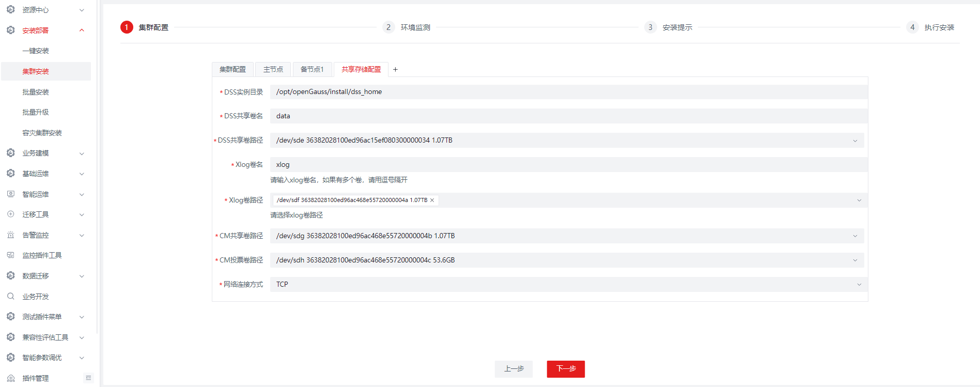Click the 告警监控 alarm icon
980x387 pixels.
pyautogui.click(x=11, y=235)
